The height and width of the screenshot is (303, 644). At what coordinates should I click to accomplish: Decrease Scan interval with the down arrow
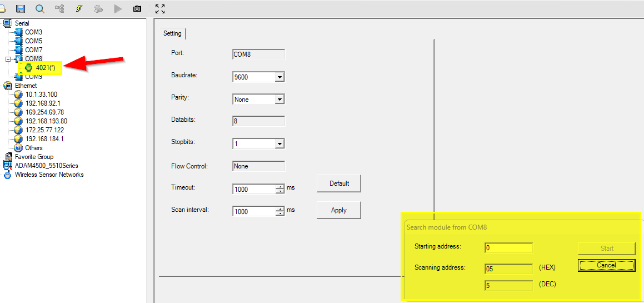click(280, 213)
